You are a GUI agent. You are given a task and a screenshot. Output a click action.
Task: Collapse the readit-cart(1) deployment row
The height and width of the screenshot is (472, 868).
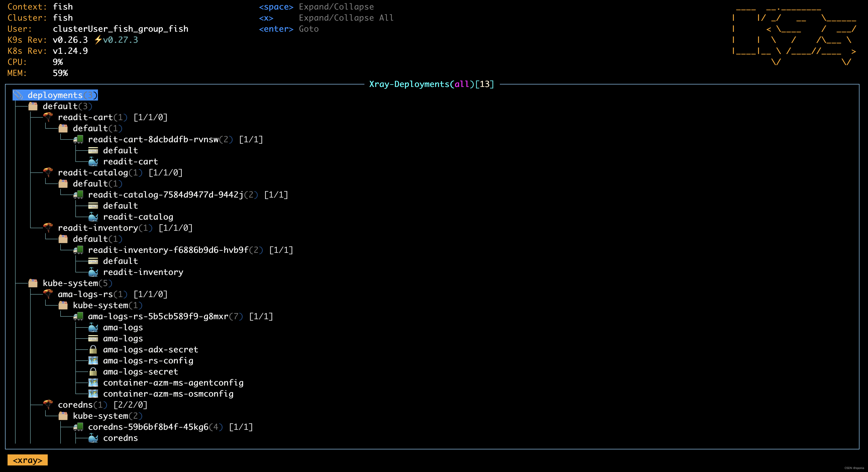pyautogui.click(x=105, y=117)
